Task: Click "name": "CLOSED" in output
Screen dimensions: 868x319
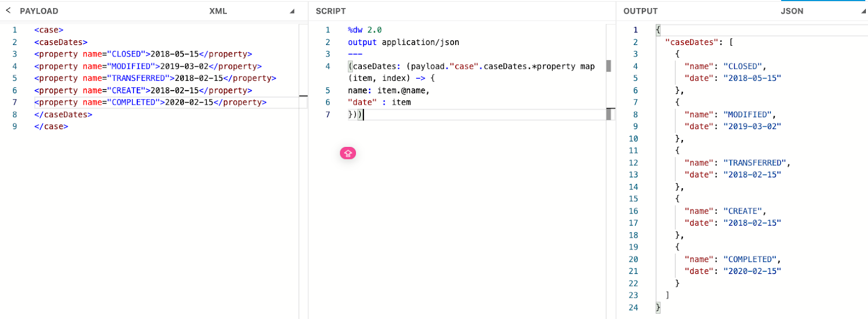Action: 725,66
